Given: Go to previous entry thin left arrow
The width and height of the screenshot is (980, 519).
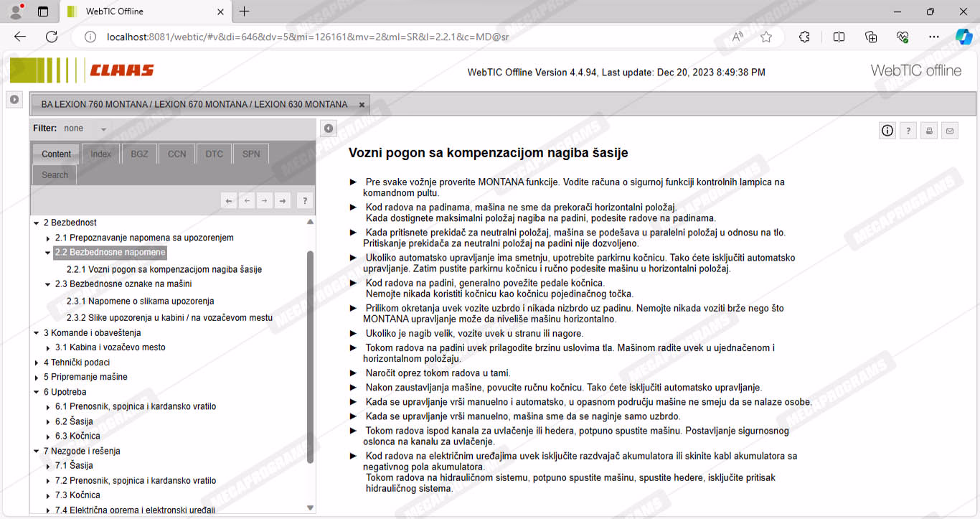Looking at the screenshot, I should [x=247, y=201].
